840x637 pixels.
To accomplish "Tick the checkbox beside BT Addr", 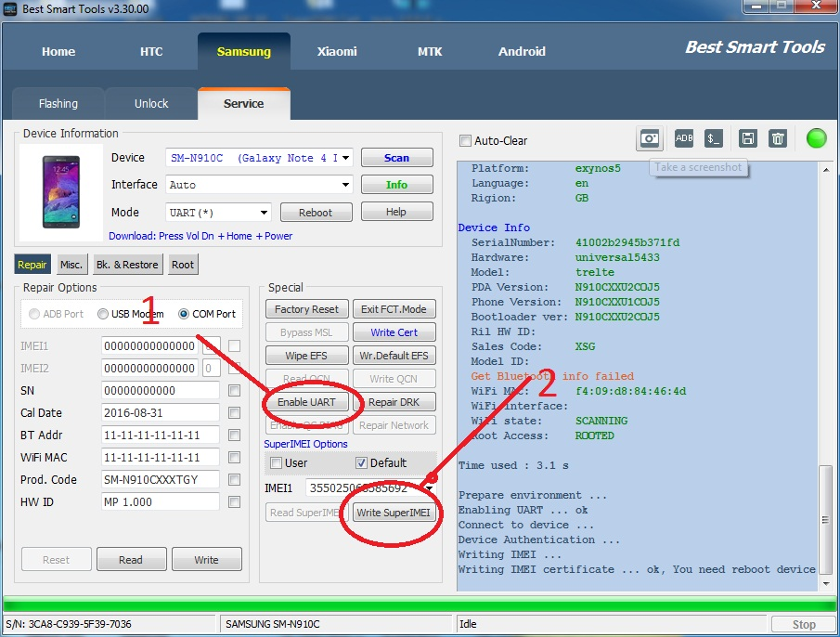I will click(x=234, y=435).
